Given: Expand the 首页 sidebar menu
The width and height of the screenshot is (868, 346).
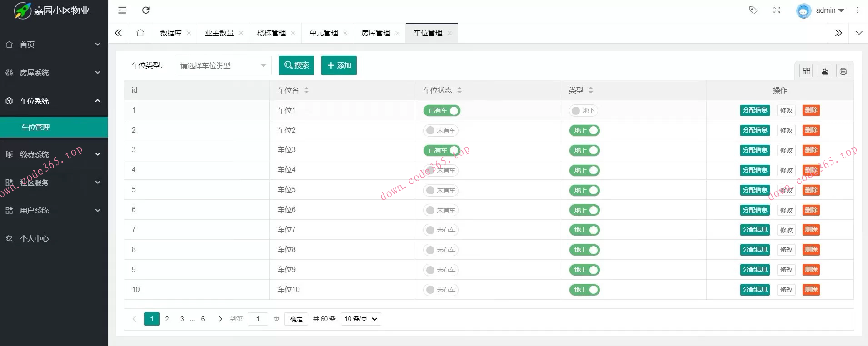Looking at the screenshot, I should 54,44.
